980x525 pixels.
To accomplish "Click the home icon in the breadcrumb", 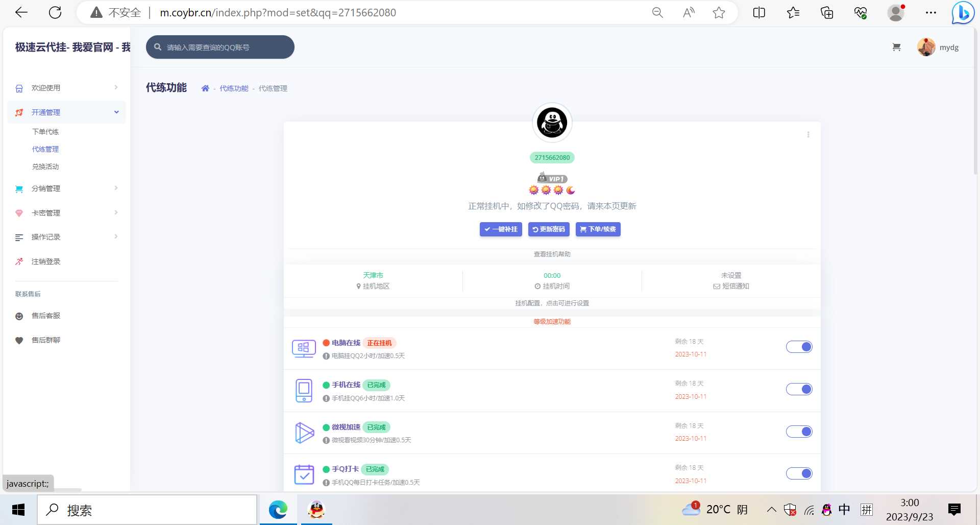I will (x=205, y=87).
